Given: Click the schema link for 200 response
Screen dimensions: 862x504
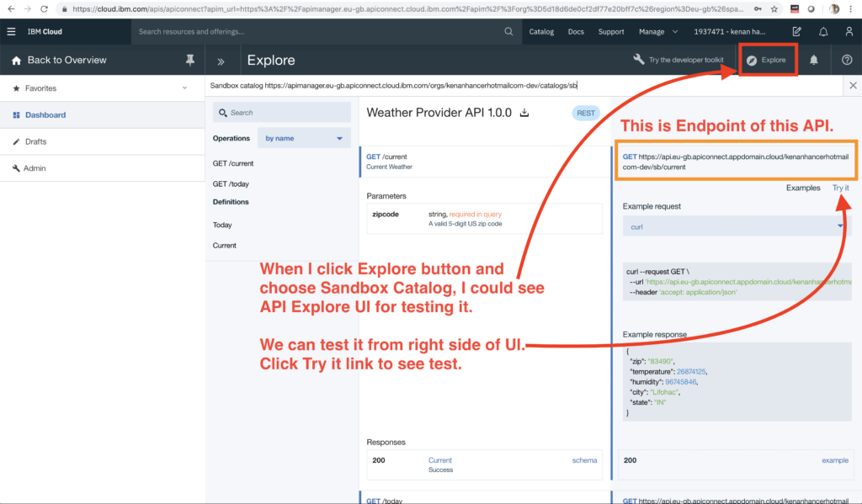Looking at the screenshot, I should pos(584,460).
